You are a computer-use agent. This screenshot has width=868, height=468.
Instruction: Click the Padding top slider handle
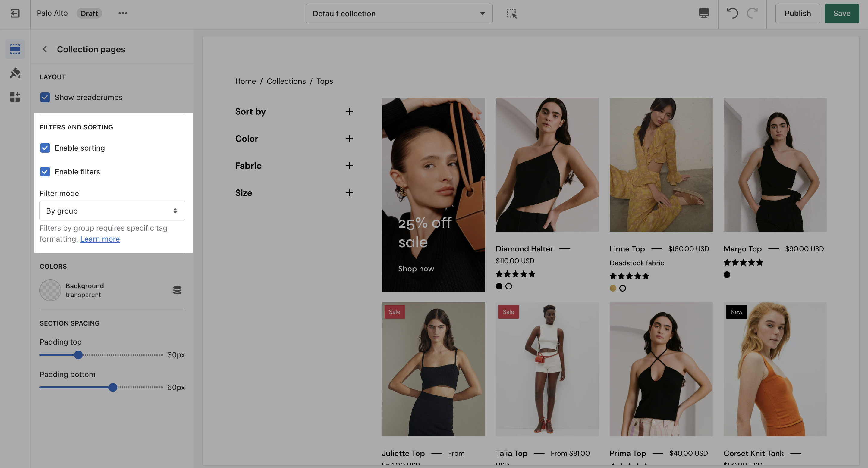click(x=78, y=355)
